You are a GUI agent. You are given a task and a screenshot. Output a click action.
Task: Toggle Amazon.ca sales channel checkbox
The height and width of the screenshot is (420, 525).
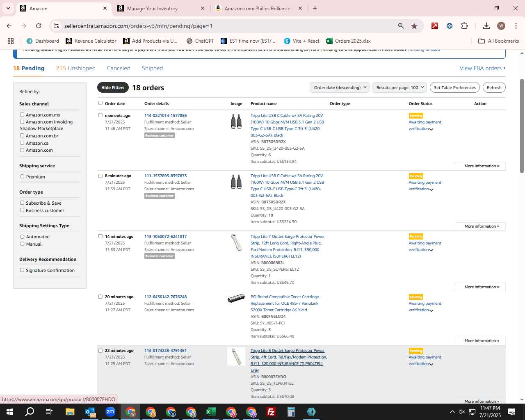coord(22,143)
